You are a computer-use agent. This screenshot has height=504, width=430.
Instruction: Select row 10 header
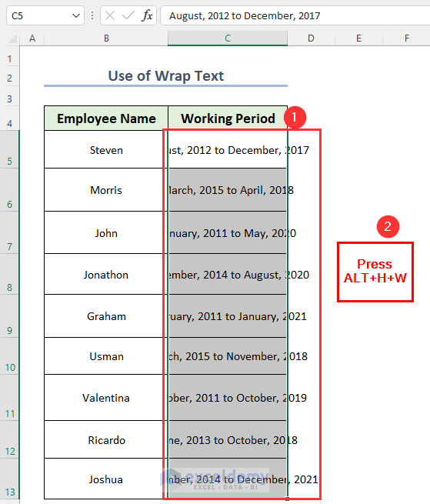10,355
